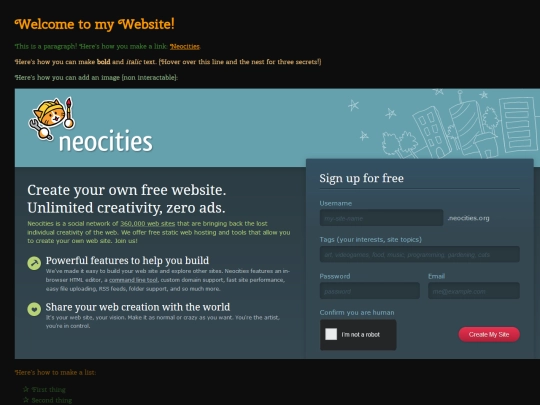Check the I'm not a robot box
Screen dimensions: 540x405
click(x=331, y=334)
